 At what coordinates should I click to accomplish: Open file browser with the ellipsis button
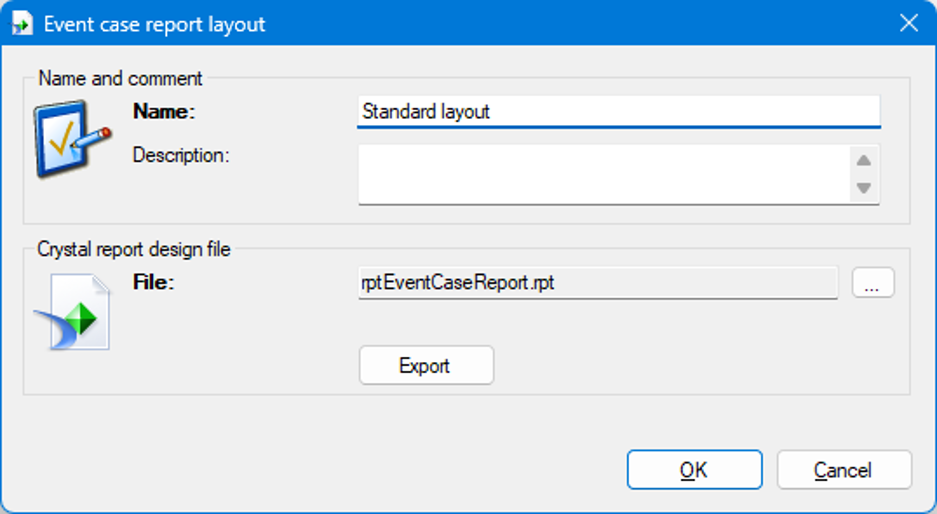873,284
